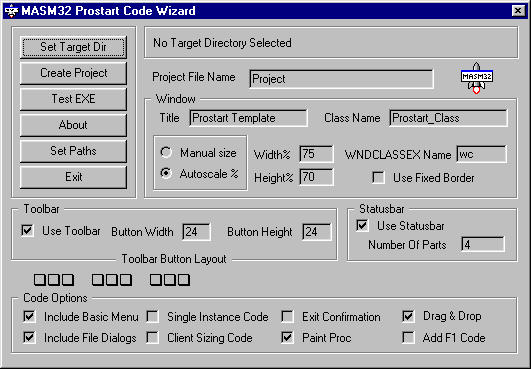This screenshot has height=369, width=531.
Task: Click 'No Target Directory Selected' text
Action: [222, 43]
